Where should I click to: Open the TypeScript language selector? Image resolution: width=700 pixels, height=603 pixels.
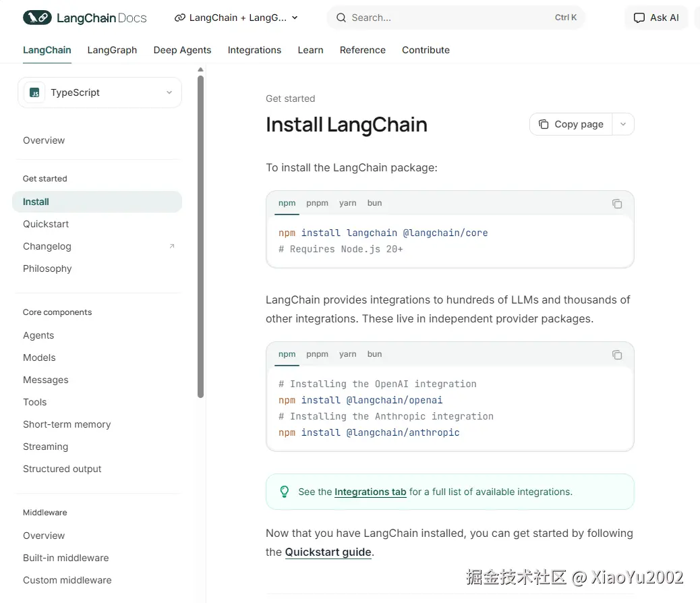pyautogui.click(x=100, y=93)
